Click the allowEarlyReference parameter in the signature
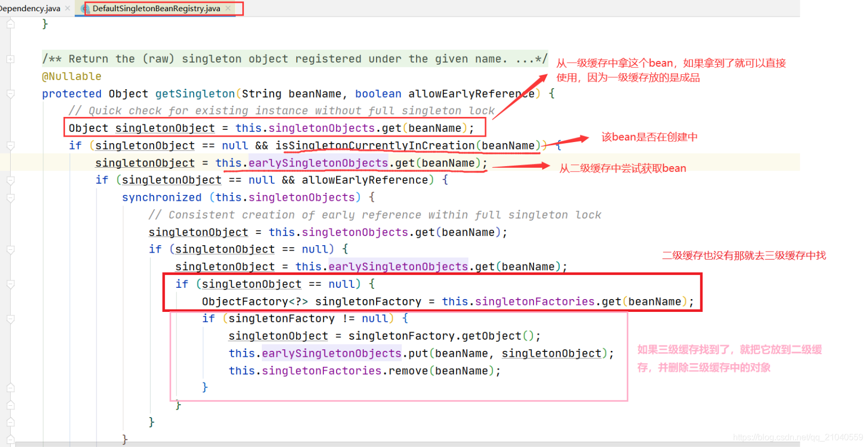Viewport: 868px width, 447px height. click(471, 93)
